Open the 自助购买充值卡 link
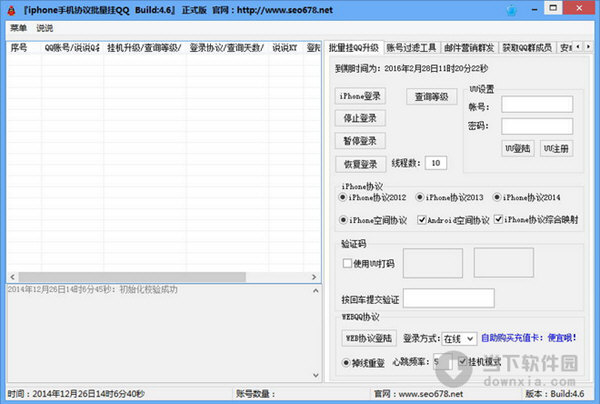Screen dimensions: 600x404 coord(528,338)
